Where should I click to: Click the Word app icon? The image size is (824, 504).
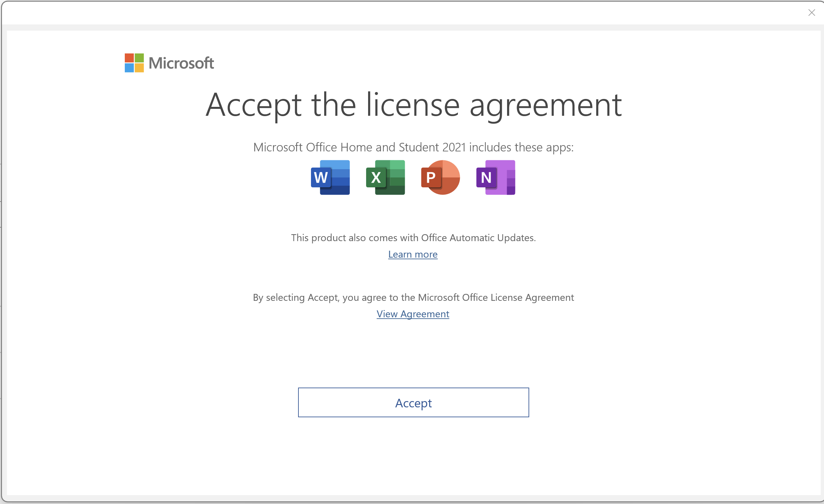tap(330, 177)
